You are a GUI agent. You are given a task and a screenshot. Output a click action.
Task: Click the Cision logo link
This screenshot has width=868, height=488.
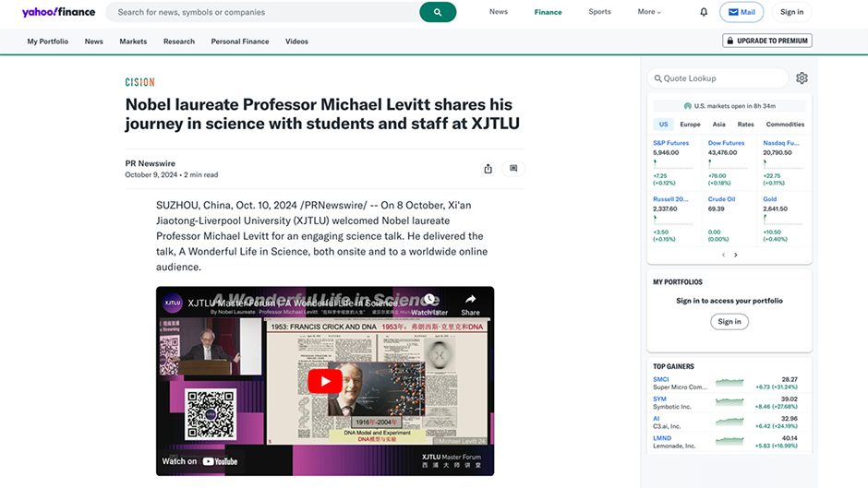point(139,82)
